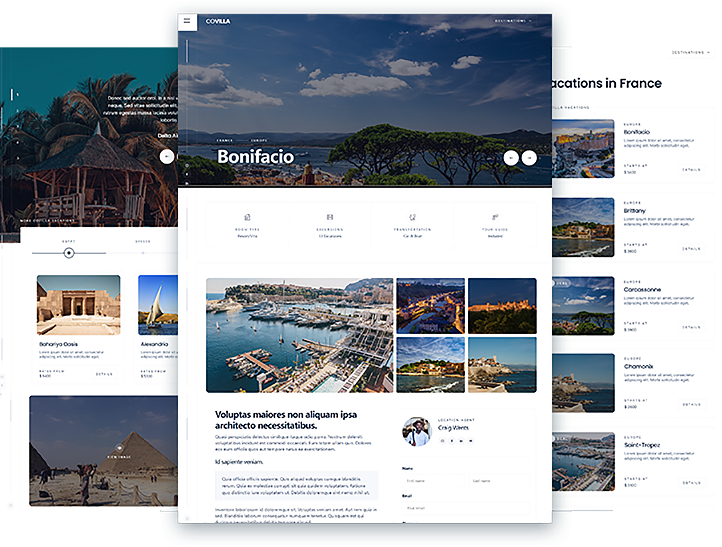Click agent's third social media icon
The image size is (722, 547).
(x=461, y=441)
